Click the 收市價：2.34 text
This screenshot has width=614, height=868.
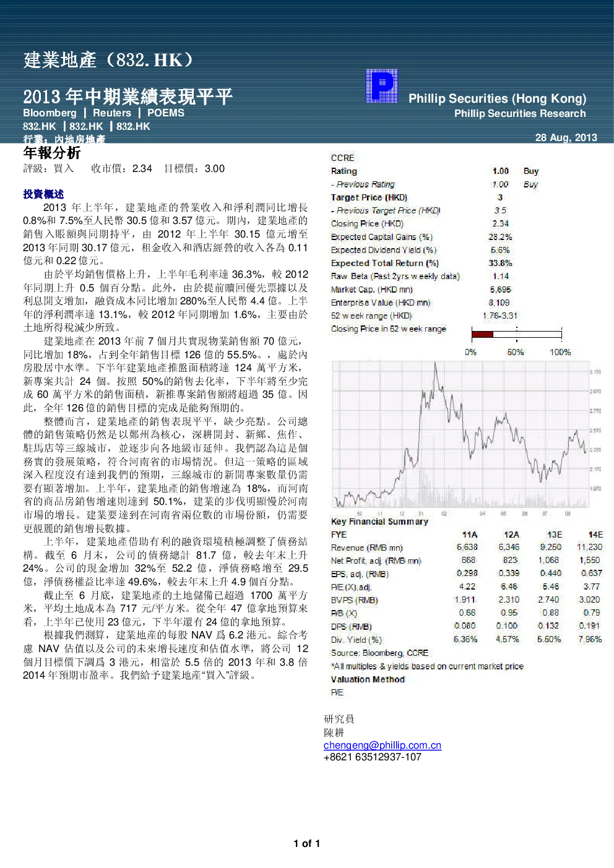point(121,168)
